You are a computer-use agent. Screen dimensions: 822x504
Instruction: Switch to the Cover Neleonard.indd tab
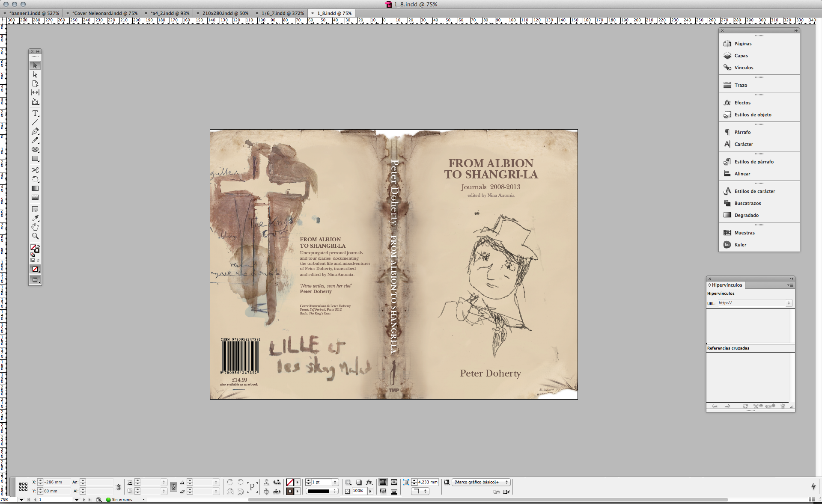(105, 13)
